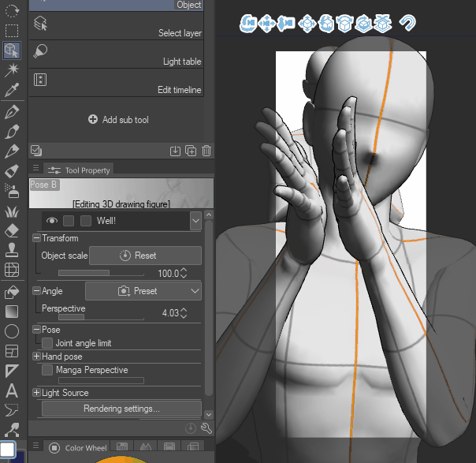476x463 pixels.
Task: Select the Select layer sub tool
Action: pyautogui.click(x=117, y=26)
